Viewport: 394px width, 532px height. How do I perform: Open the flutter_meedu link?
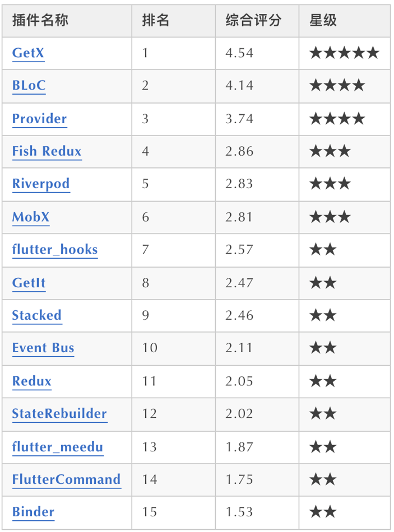[58, 447]
